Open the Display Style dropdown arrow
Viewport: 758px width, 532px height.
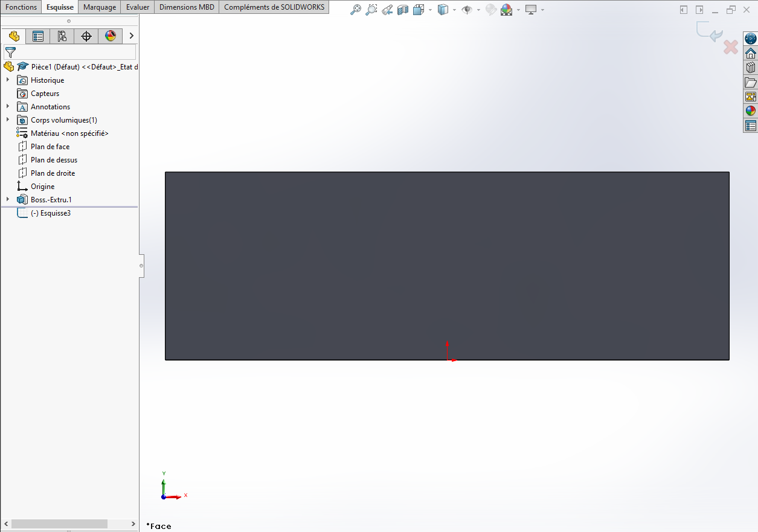(454, 10)
